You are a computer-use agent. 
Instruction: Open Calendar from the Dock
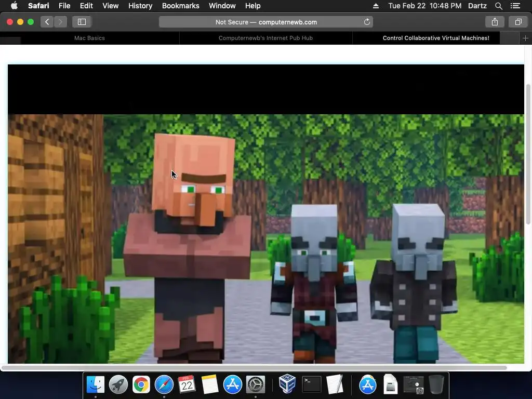pos(187,384)
